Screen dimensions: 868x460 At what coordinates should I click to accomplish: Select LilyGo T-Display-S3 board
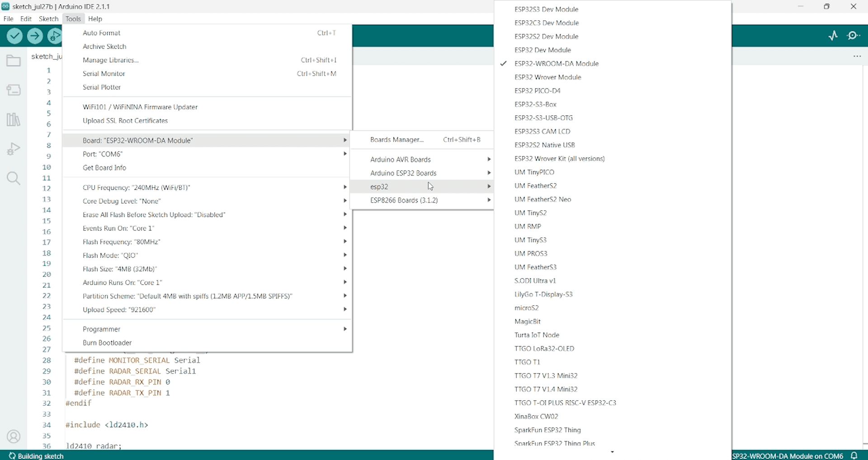[x=613, y=294]
